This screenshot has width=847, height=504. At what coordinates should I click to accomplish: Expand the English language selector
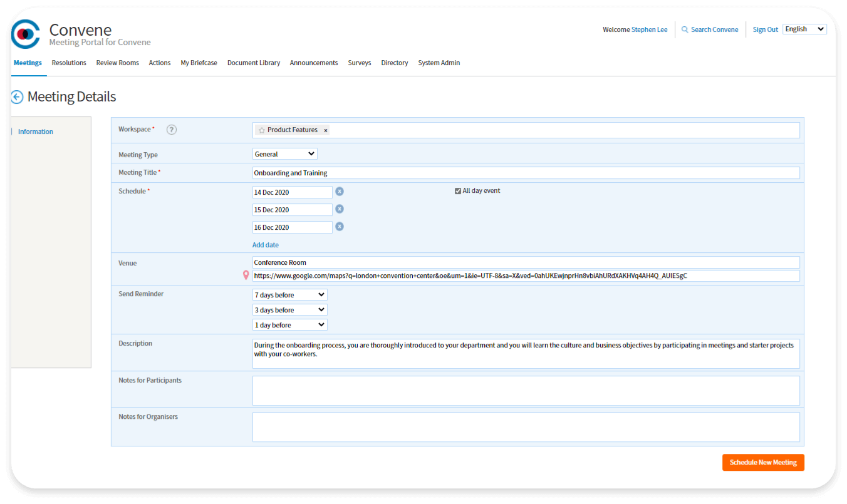point(804,29)
